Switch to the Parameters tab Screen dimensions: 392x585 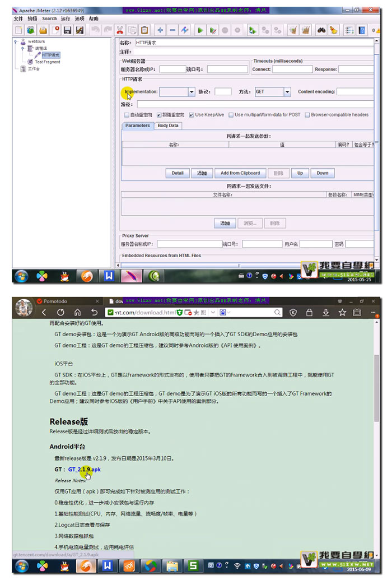pos(138,126)
